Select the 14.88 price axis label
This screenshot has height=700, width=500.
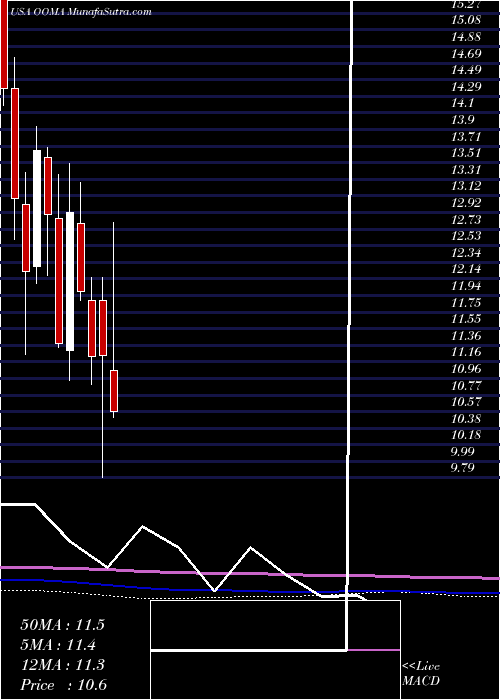pyautogui.click(x=466, y=37)
